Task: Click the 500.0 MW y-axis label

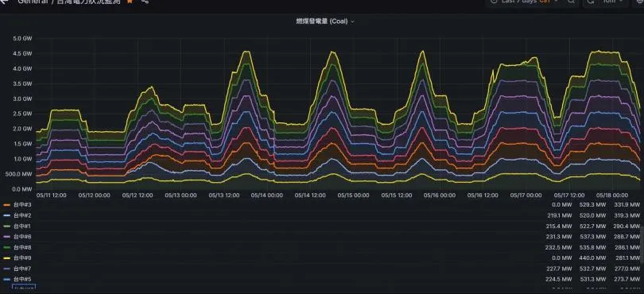Action: click(19, 174)
